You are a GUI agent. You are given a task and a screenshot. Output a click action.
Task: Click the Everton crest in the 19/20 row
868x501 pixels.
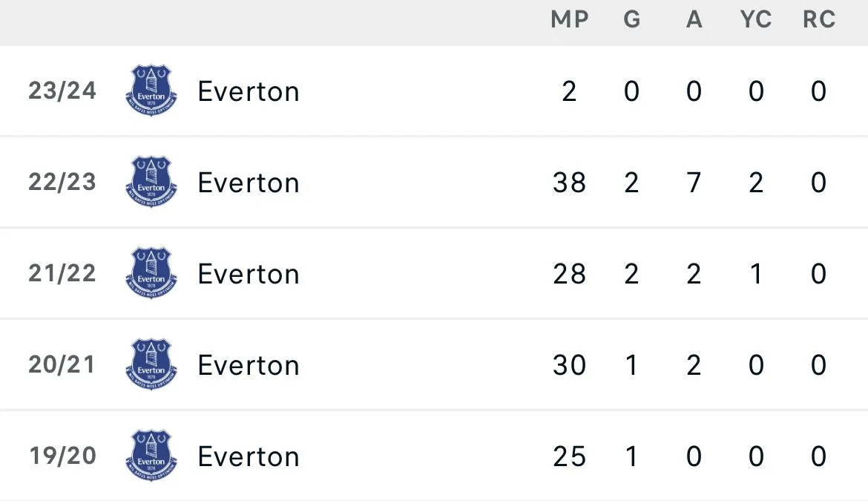151,456
